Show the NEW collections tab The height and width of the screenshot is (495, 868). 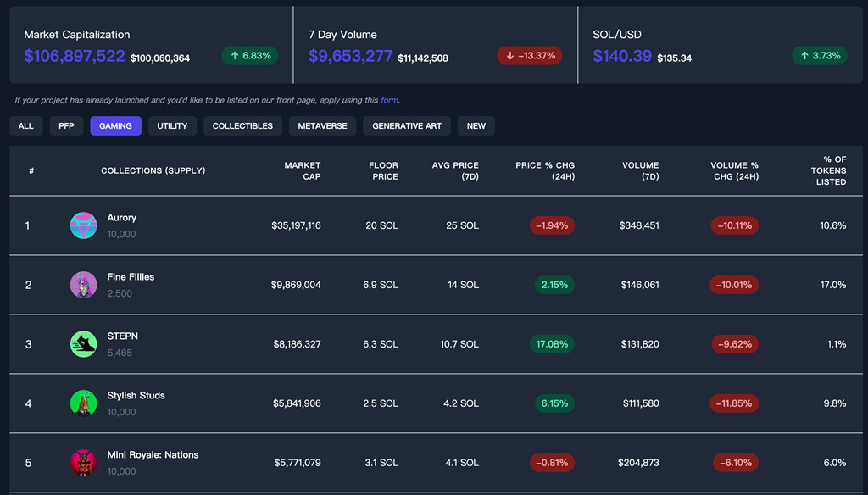coord(476,125)
